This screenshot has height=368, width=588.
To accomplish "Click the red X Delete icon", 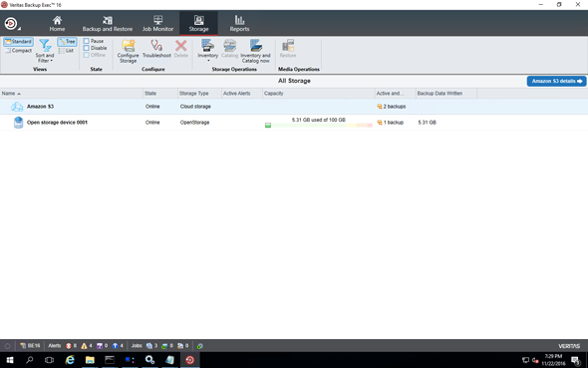I will point(180,46).
